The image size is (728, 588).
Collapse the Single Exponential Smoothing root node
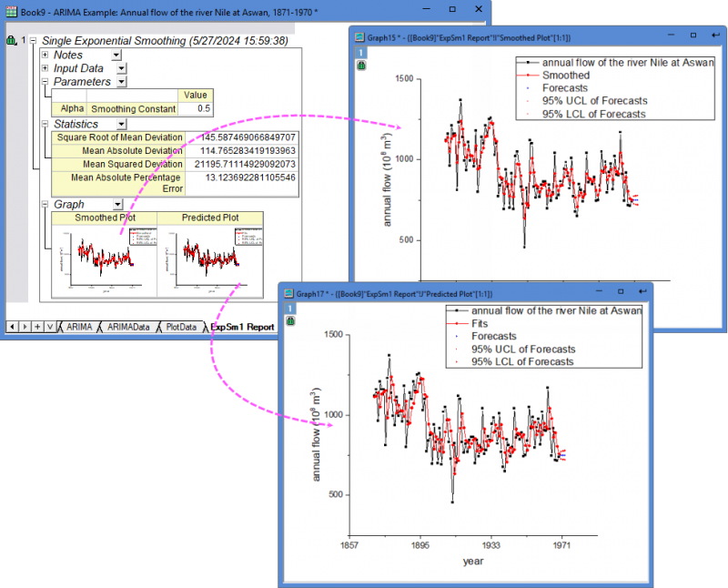(x=33, y=41)
